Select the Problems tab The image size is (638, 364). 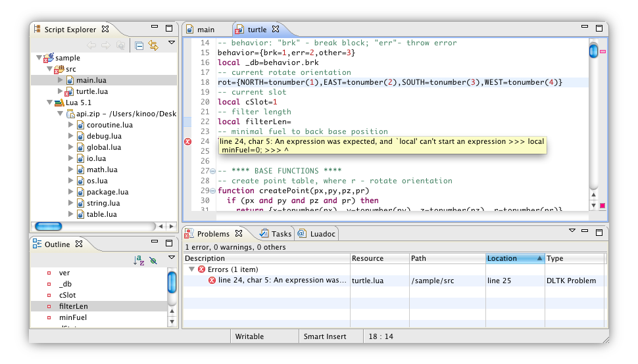pos(213,234)
